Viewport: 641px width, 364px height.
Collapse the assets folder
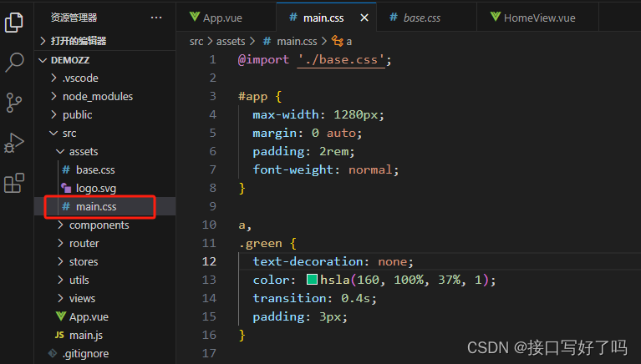click(x=104, y=152)
